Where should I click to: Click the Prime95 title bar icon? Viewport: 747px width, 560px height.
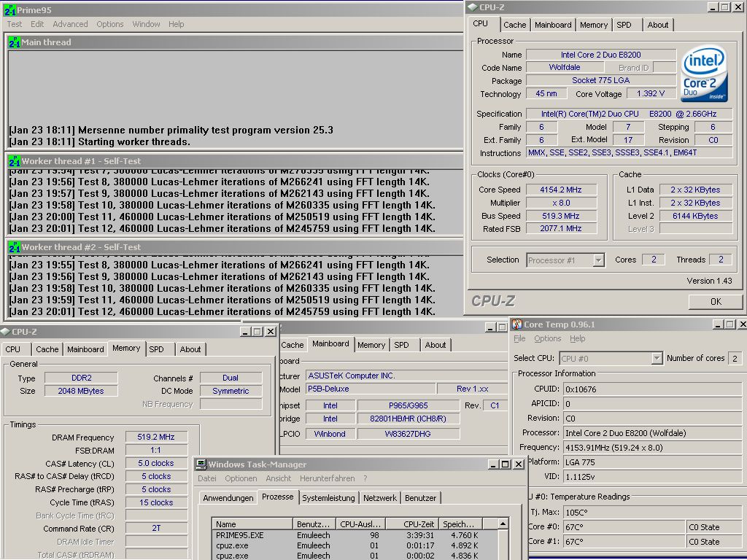click(x=10, y=10)
